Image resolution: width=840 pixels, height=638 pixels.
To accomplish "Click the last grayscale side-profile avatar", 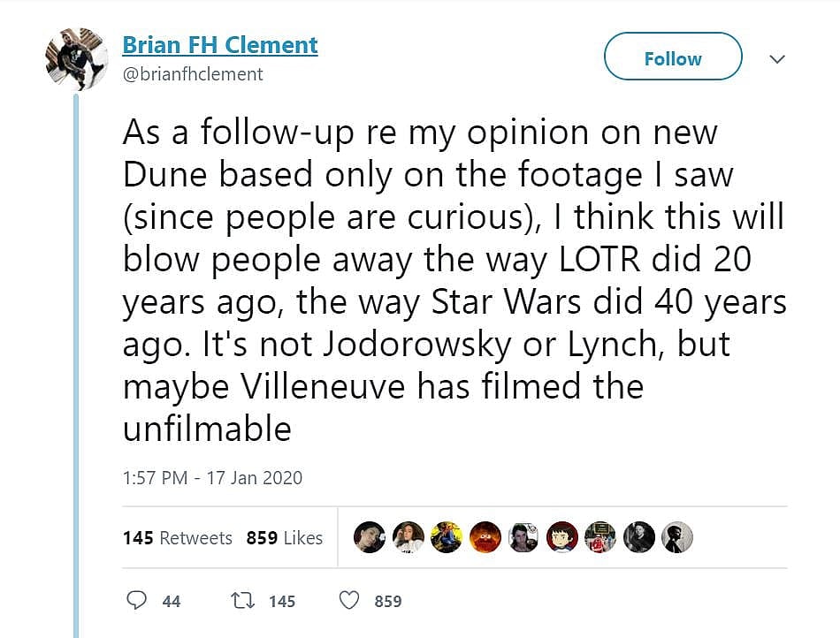I will [677, 537].
